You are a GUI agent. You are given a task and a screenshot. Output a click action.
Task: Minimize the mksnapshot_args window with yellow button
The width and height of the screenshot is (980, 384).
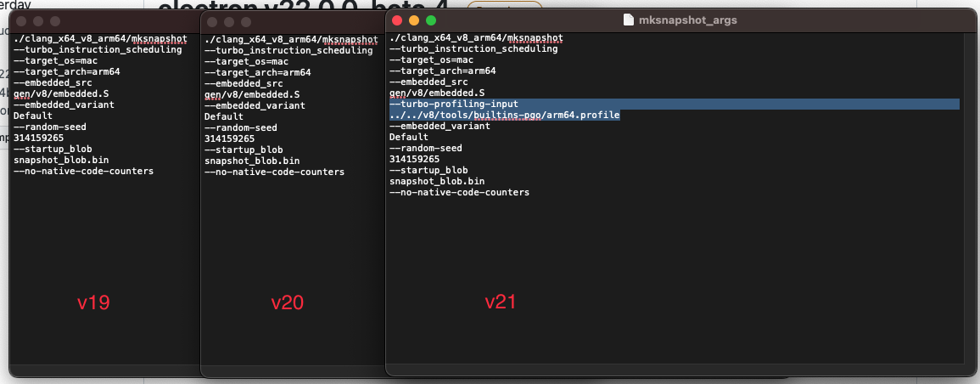coord(414,20)
